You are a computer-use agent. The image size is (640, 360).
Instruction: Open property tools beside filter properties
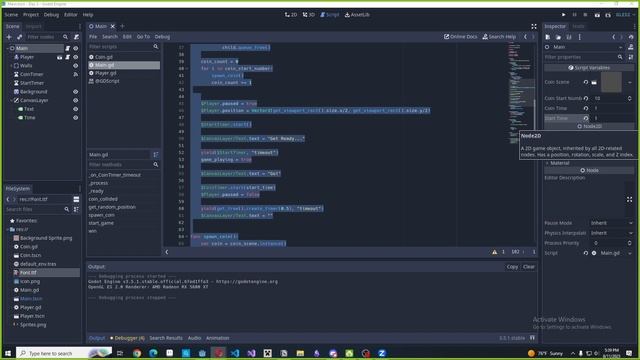click(x=631, y=58)
